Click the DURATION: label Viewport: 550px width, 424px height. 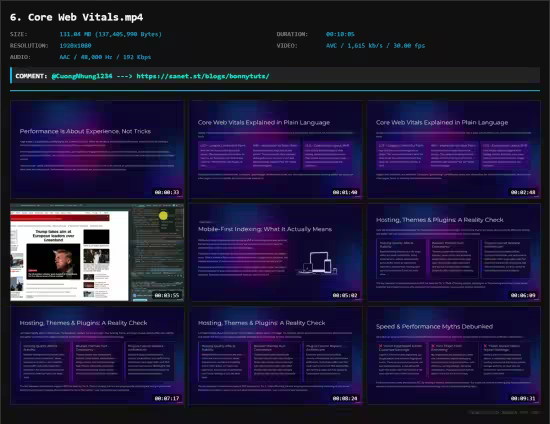point(292,34)
